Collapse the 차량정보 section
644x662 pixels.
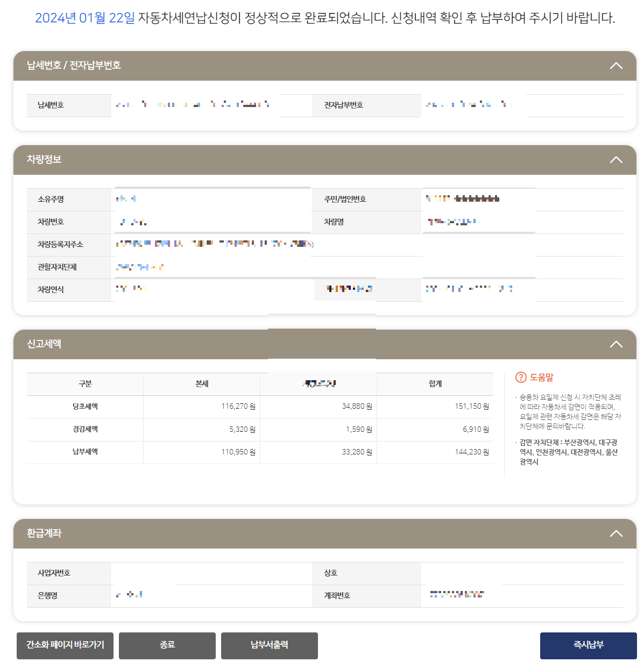coord(615,160)
